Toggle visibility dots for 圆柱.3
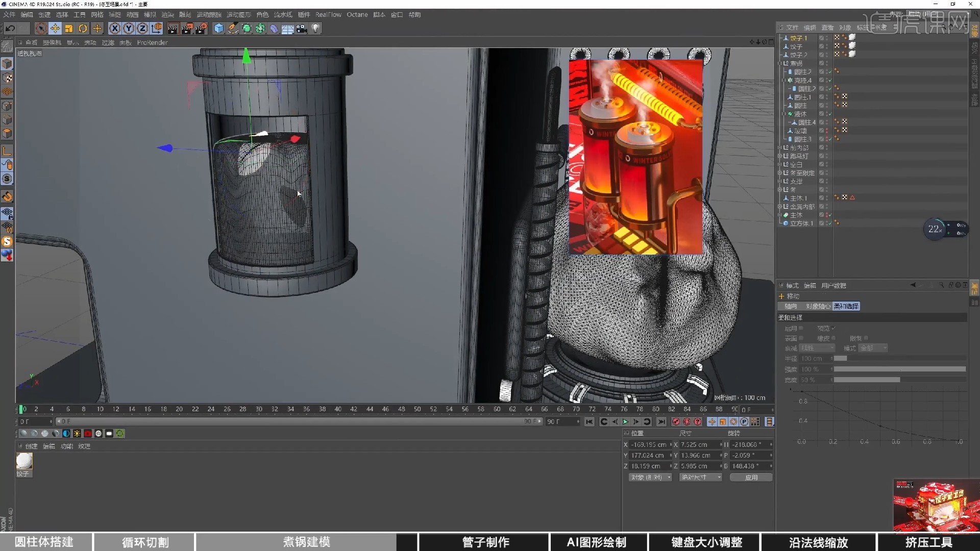980x551 pixels. tap(826, 139)
